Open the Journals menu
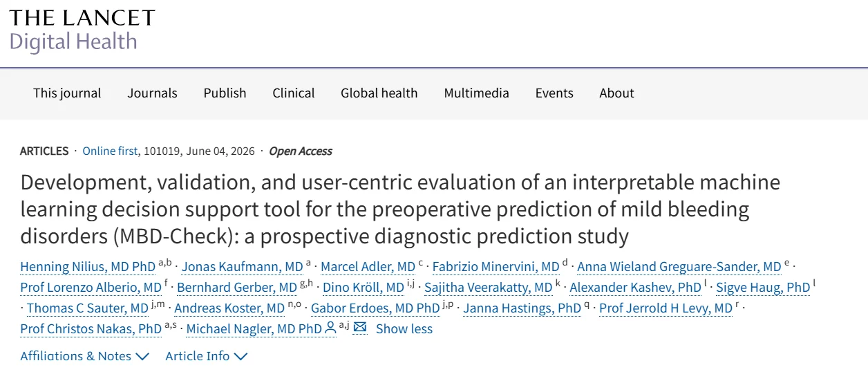 click(x=152, y=93)
